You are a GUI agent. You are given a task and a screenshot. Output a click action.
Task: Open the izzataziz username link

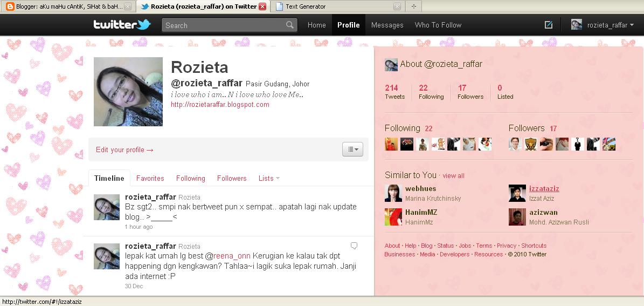[x=544, y=189]
